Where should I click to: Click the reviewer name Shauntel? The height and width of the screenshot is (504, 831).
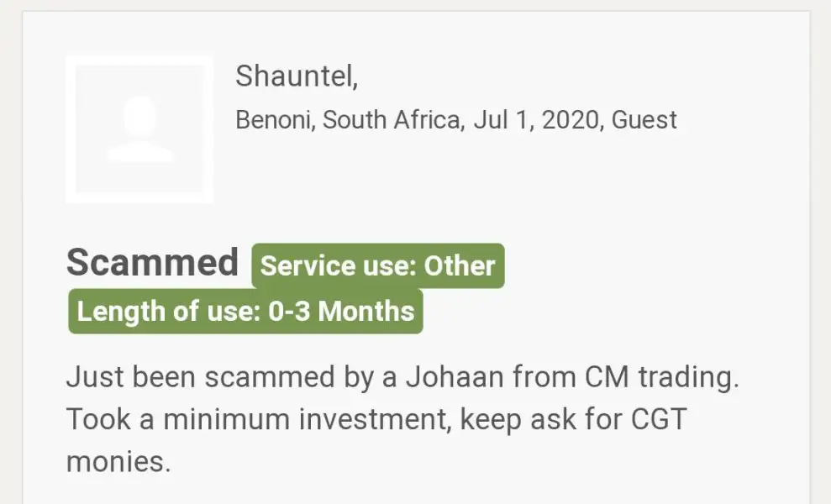293,76
